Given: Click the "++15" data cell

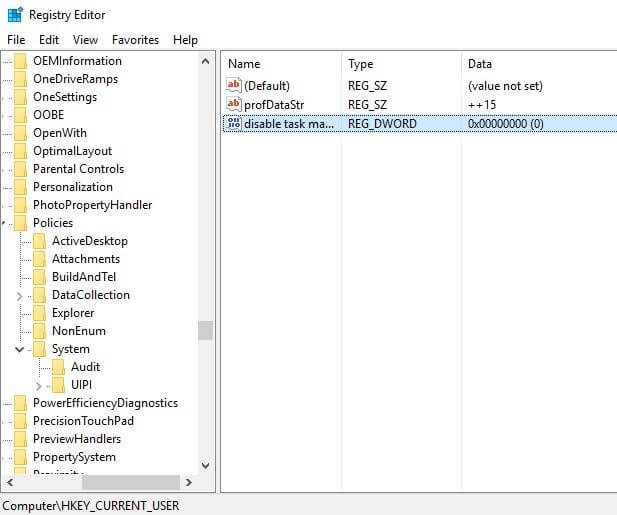Looking at the screenshot, I should [x=482, y=105].
